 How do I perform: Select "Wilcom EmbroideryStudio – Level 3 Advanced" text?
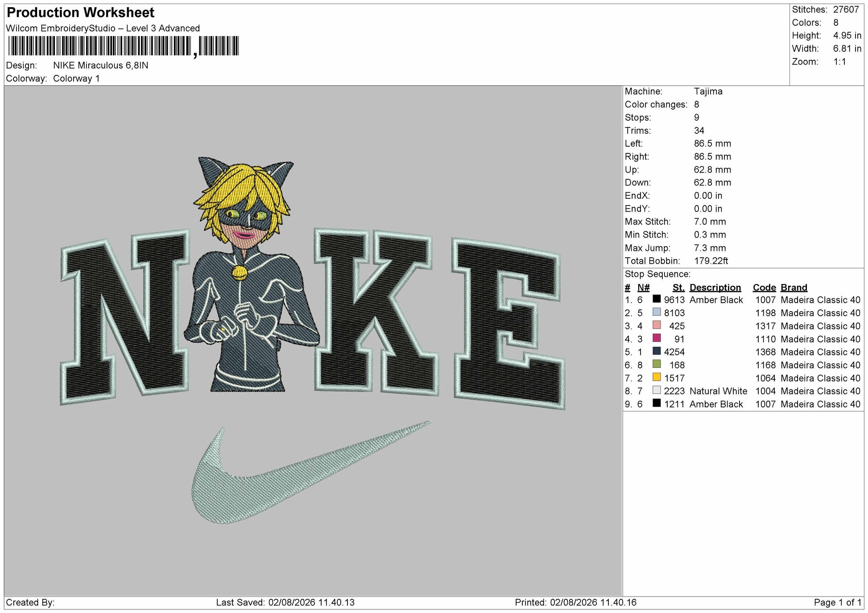[x=103, y=28]
